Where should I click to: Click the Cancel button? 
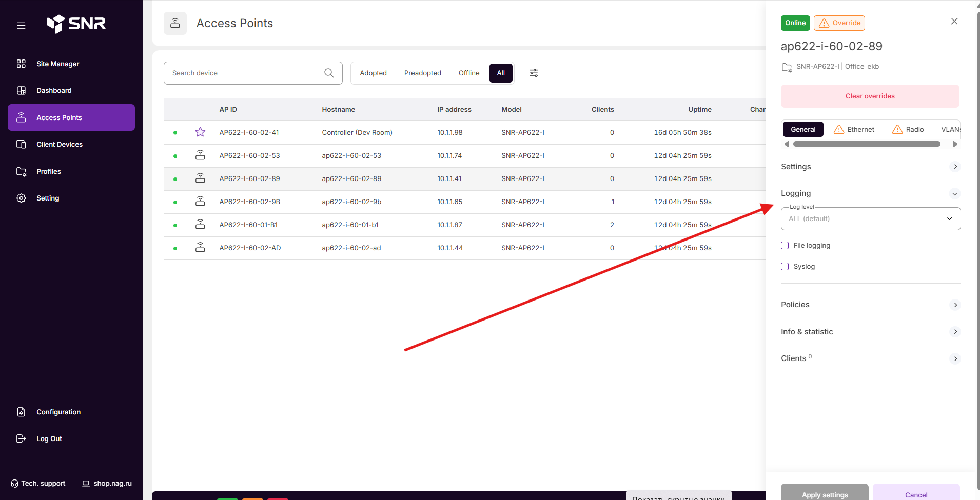[916, 492]
